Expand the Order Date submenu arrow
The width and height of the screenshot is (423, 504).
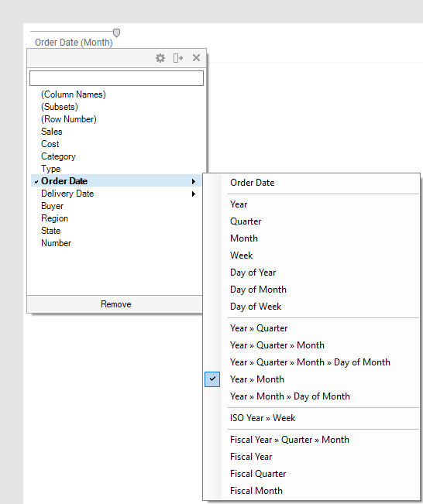[x=194, y=181]
